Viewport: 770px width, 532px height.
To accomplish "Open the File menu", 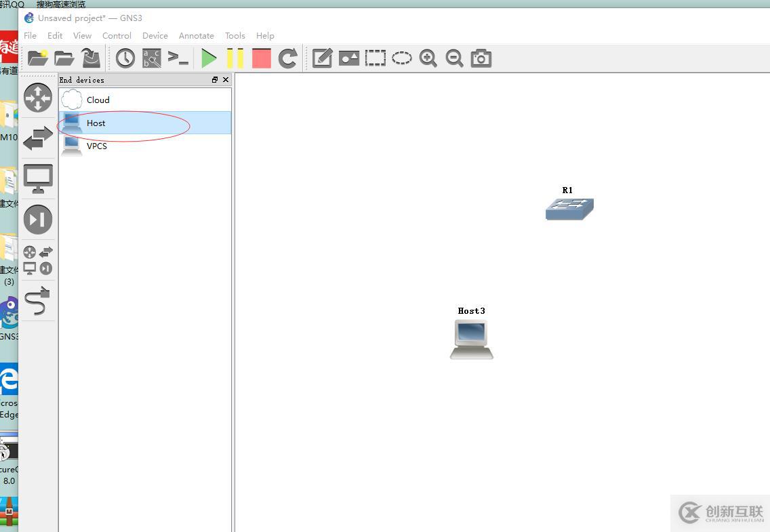I will [30, 35].
